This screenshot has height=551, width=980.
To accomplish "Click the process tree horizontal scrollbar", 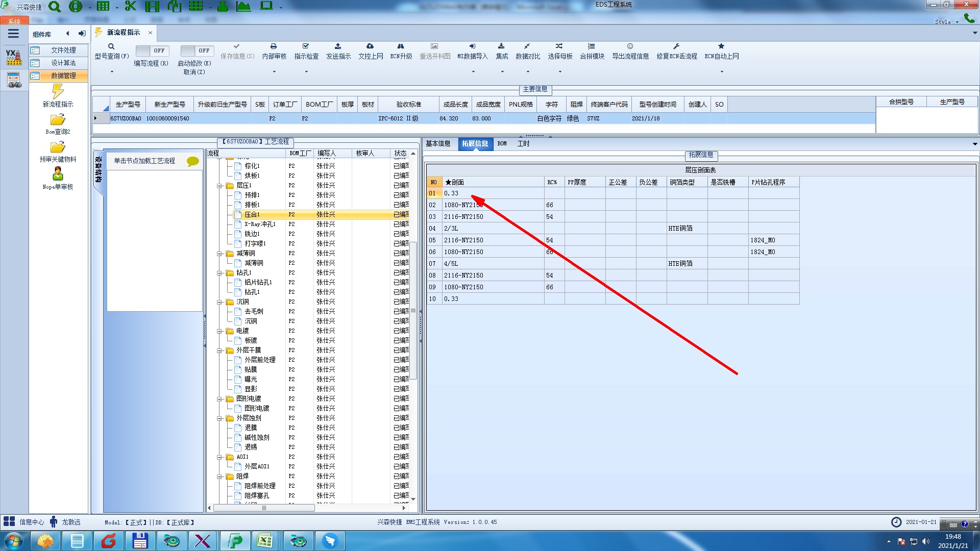I will [x=264, y=508].
